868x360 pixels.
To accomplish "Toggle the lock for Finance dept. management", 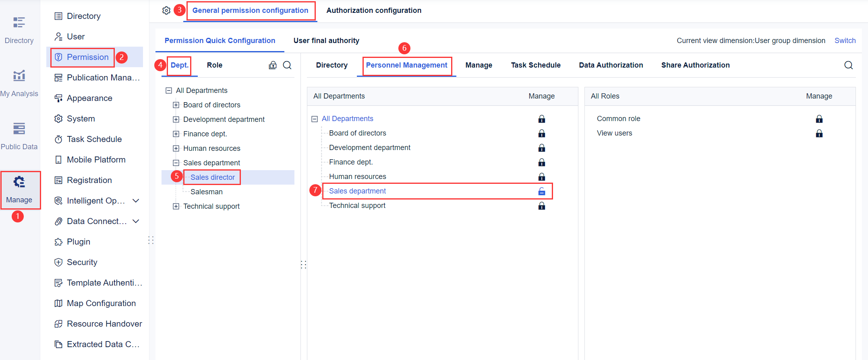I will (x=542, y=163).
